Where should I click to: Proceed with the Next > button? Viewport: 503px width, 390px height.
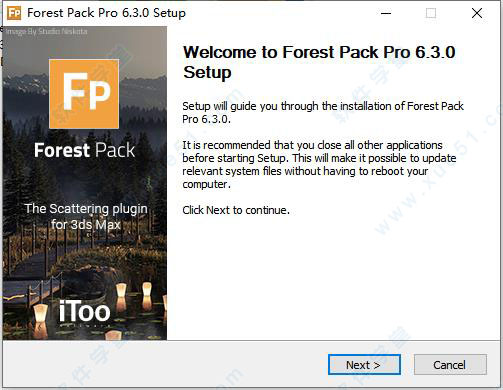pos(364,365)
